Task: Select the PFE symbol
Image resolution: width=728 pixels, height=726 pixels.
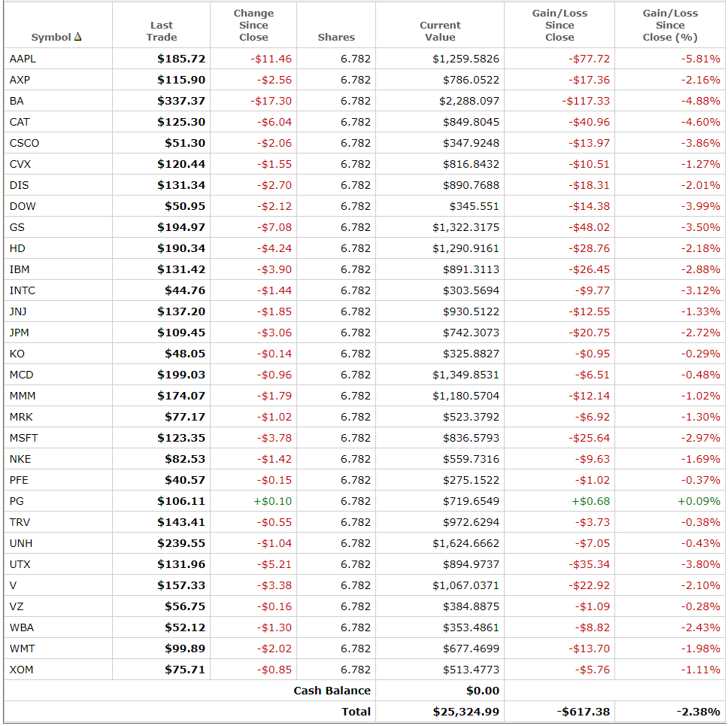Action: [19, 480]
